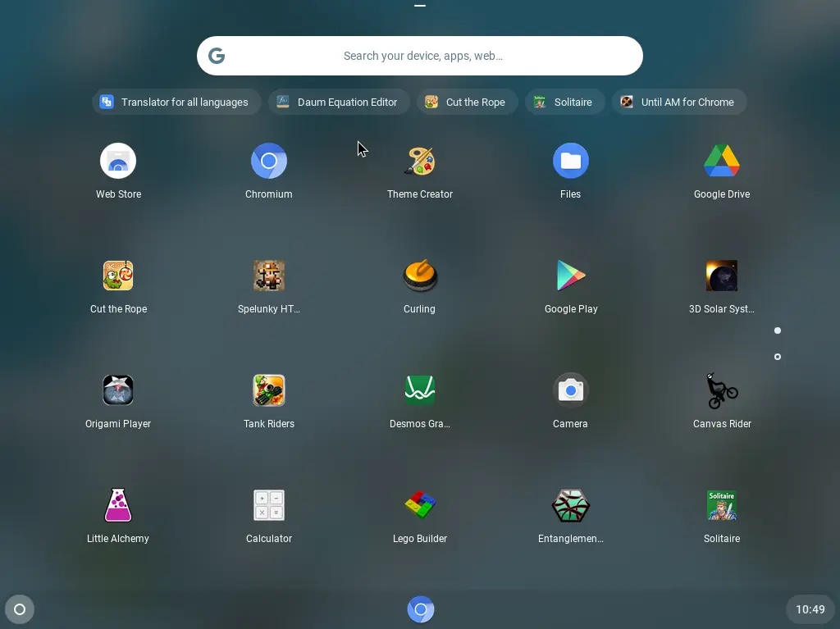
Task: Launch Daum Equation Editor from suggestions
Action: (x=339, y=102)
